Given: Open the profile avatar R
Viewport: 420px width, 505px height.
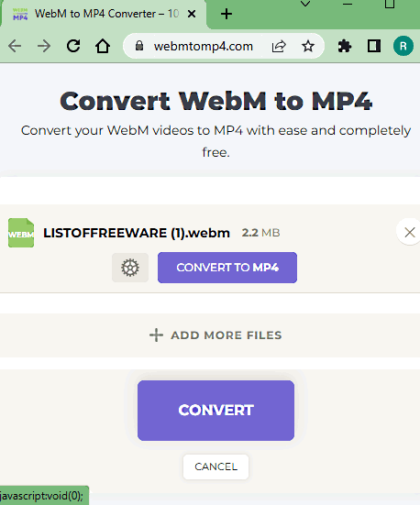Looking at the screenshot, I should point(403,46).
